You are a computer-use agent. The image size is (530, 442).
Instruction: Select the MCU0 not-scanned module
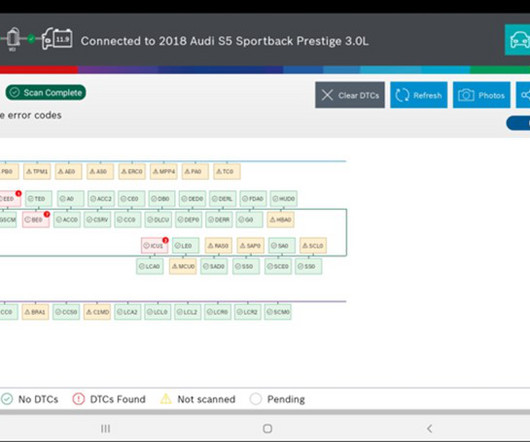click(183, 267)
